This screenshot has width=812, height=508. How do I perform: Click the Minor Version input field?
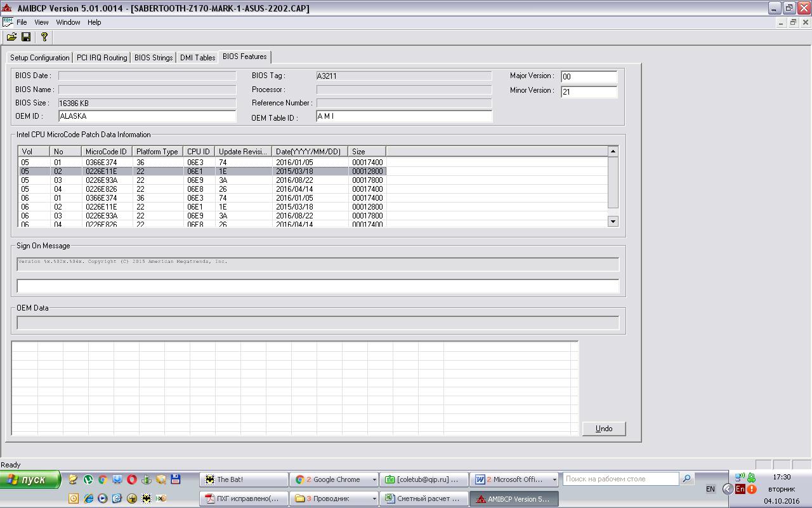589,92
